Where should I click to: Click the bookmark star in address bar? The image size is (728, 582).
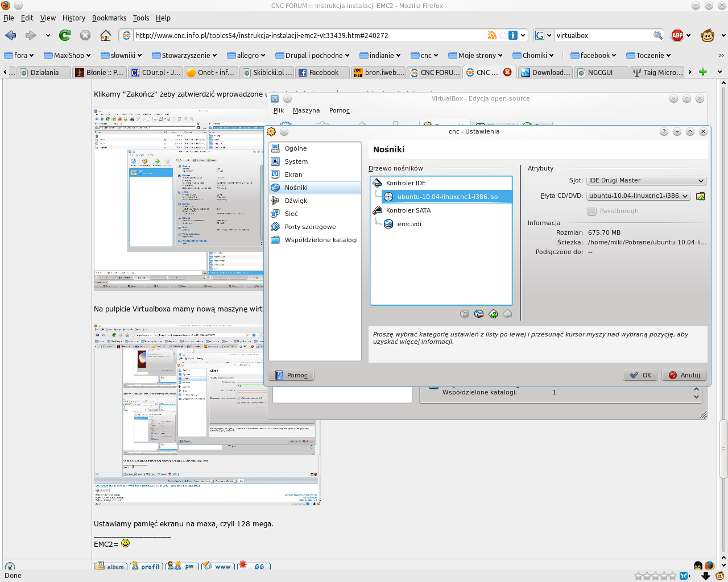[503, 35]
